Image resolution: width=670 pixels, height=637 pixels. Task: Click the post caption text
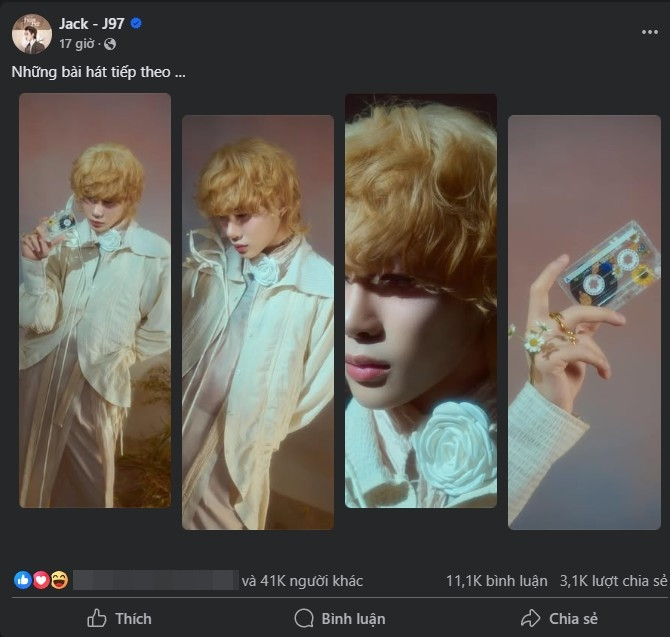(98, 72)
